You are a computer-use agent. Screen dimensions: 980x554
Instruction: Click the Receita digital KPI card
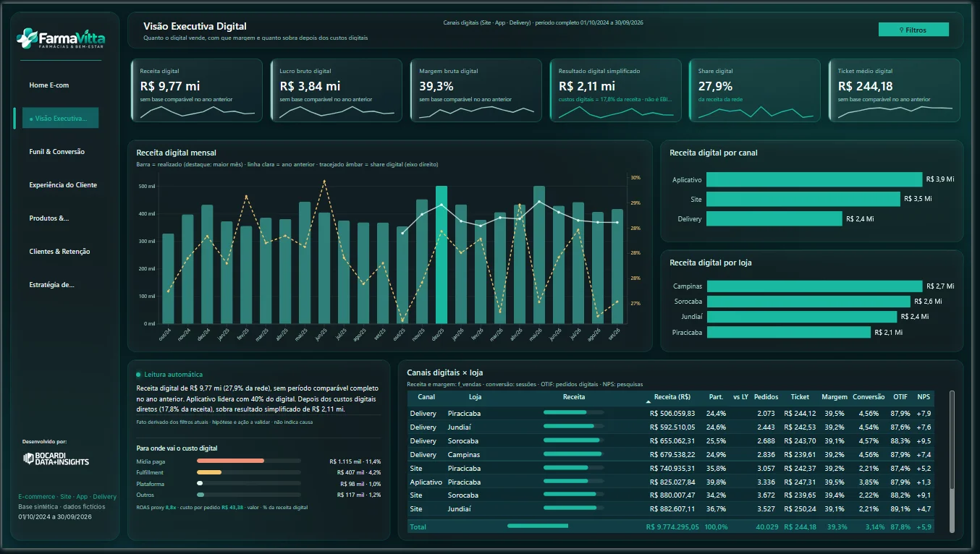pos(197,90)
